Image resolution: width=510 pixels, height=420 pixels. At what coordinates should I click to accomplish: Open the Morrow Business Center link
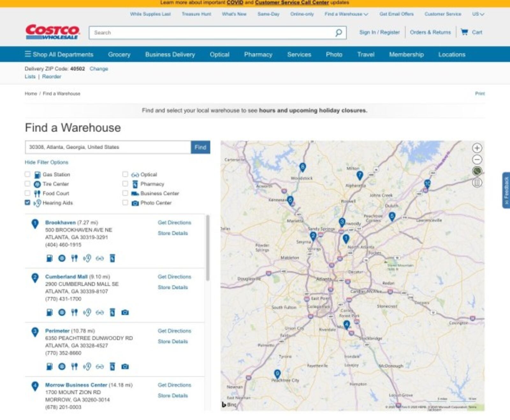[x=76, y=385]
